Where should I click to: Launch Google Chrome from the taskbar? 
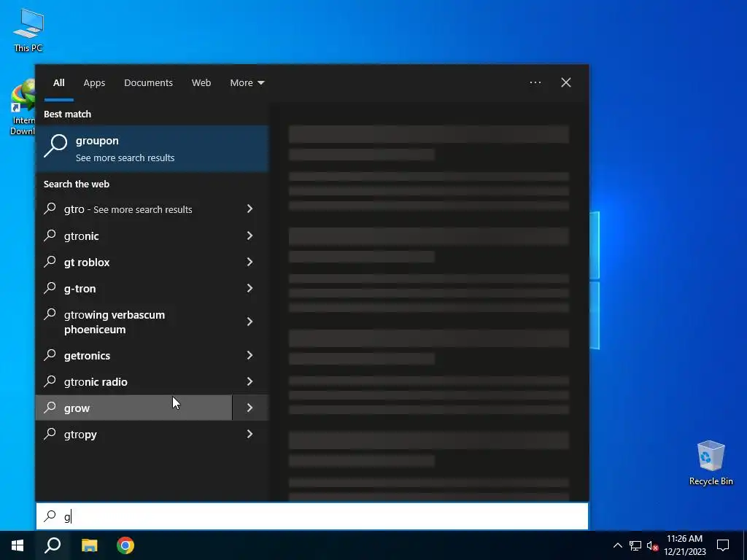[125, 545]
